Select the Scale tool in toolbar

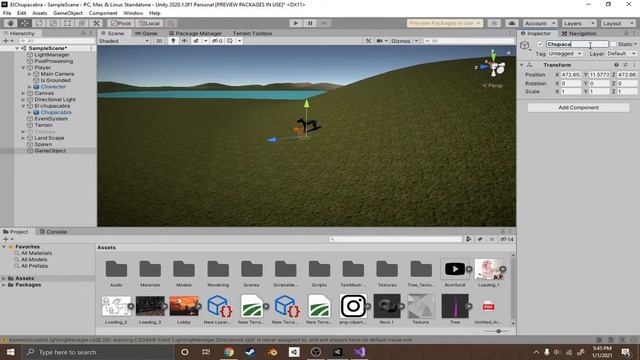point(53,23)
